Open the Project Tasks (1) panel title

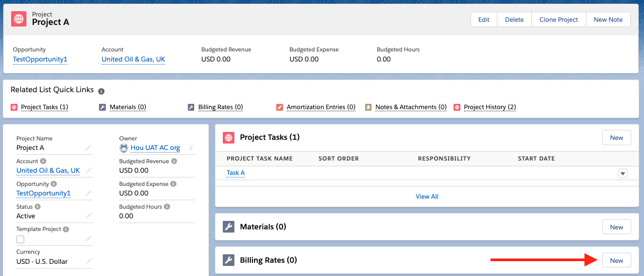[x=270, y=137]
